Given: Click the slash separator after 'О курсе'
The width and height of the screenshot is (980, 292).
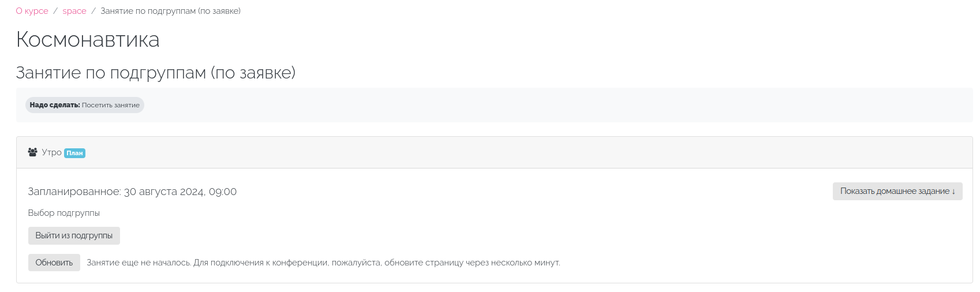Looking at the screenshot, I should pos(55,11).
